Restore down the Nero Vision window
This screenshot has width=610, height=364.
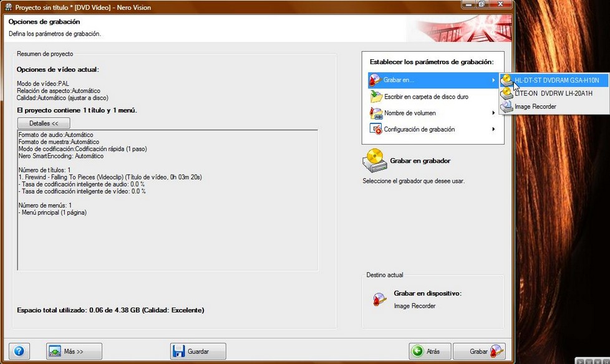482,4
